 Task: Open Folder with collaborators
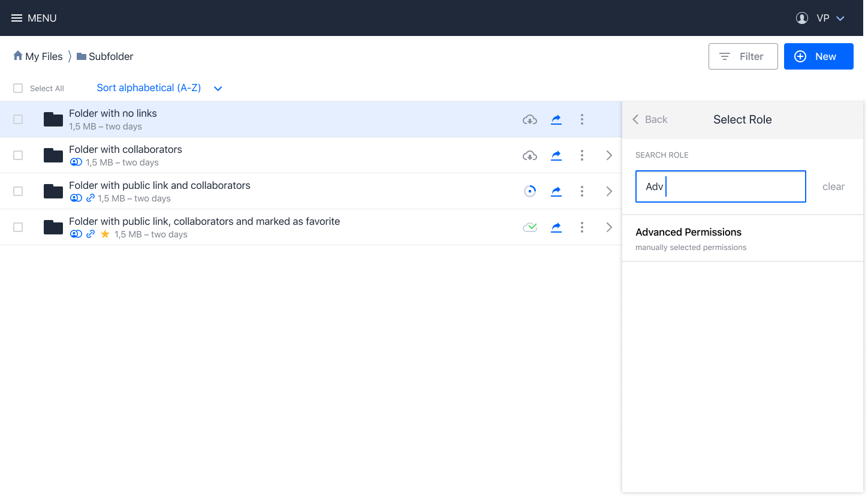click(x=125, y=149)
